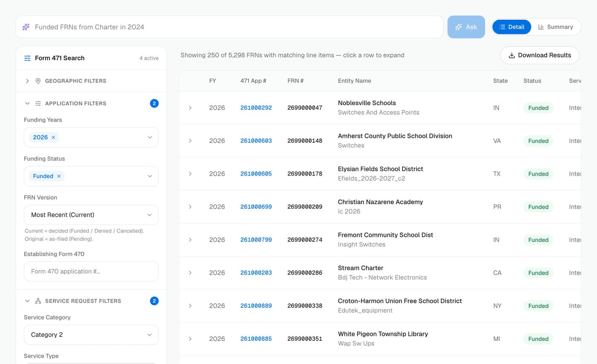Open application link 261000885
Image resolution: width=597 pixels, height=364 pixels.
(256, 339)
